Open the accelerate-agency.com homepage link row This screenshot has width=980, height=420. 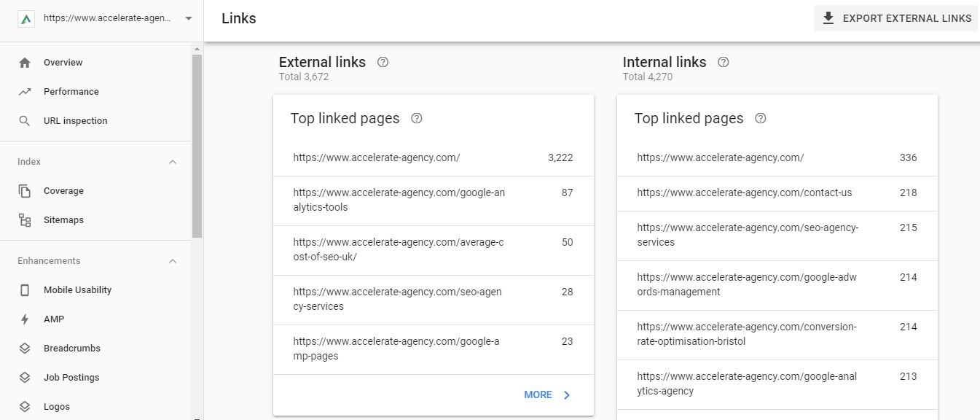(377, 157)
